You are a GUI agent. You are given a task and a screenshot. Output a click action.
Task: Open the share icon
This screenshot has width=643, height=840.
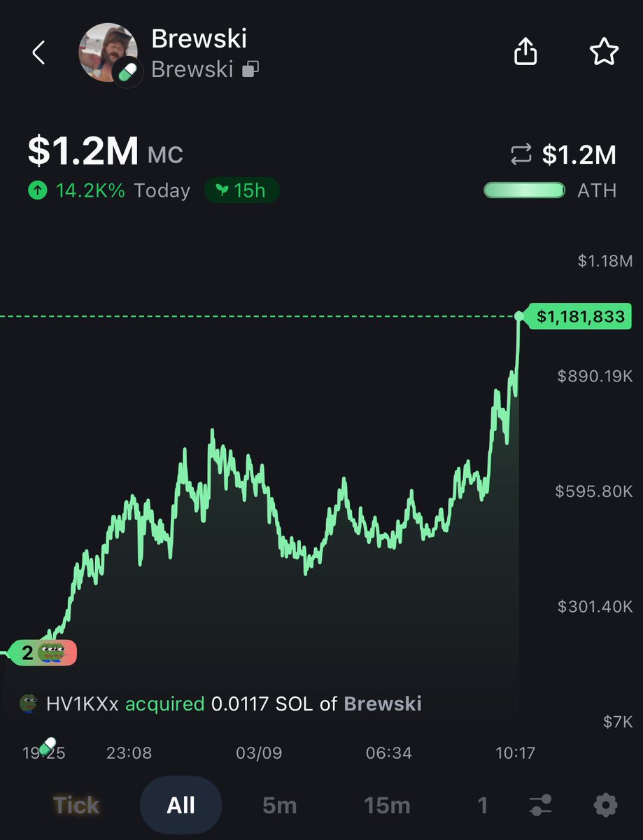pos(525,51)
